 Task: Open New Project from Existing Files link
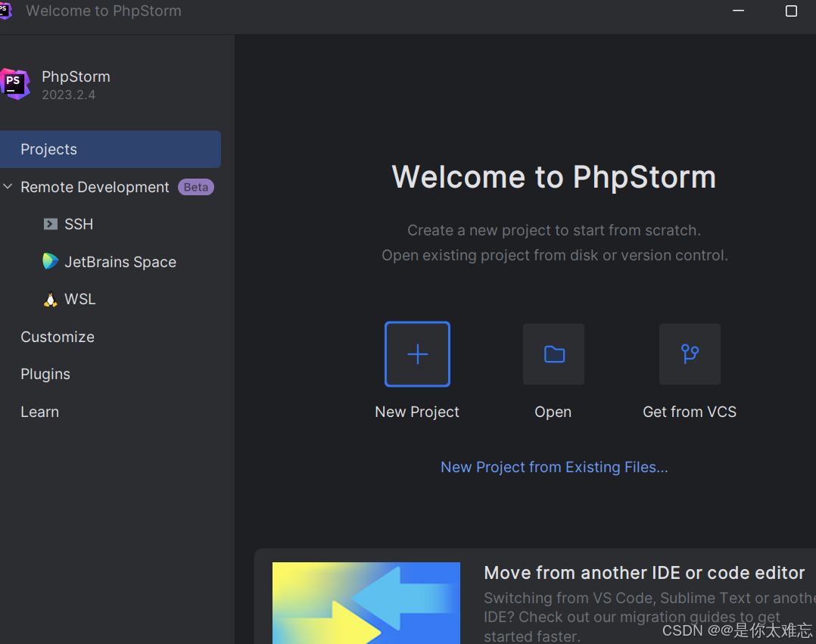554,467
